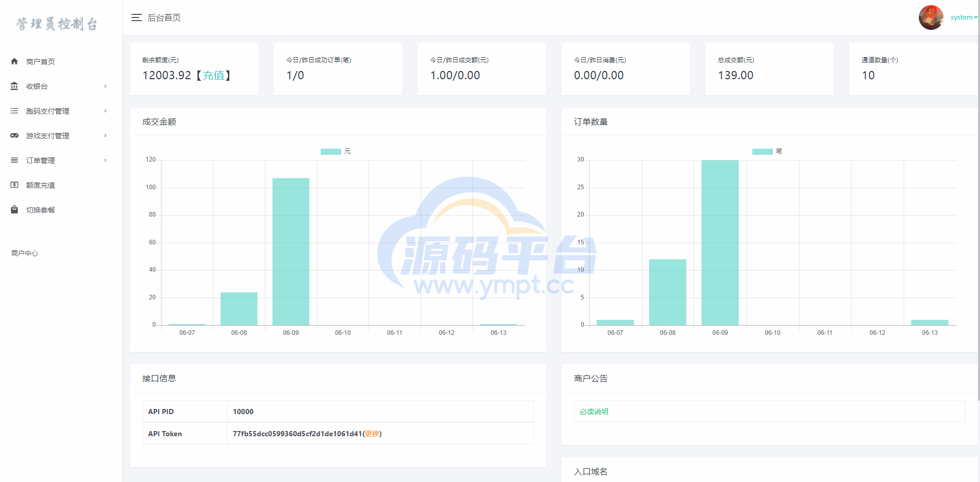Click the money icon beside 额度充值
980x482 pixels.
pos(14,185)
